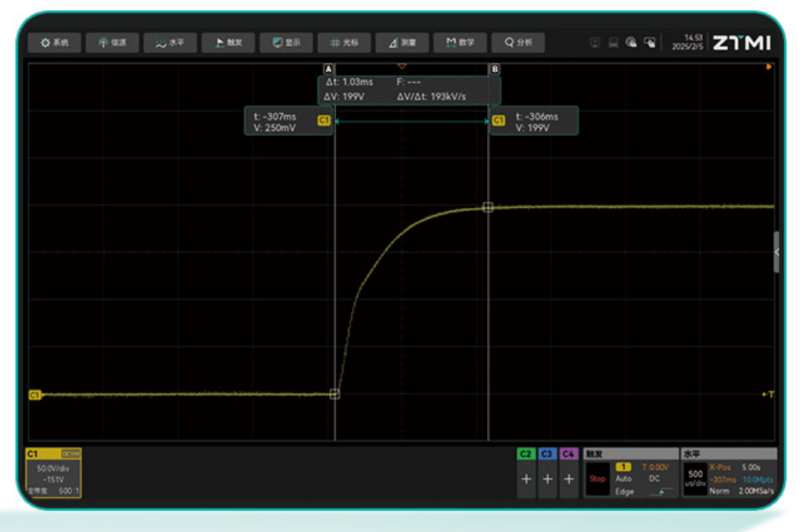Click the 触发 trigger panel header
The image size is (803, 532).
tap(631, 454)
